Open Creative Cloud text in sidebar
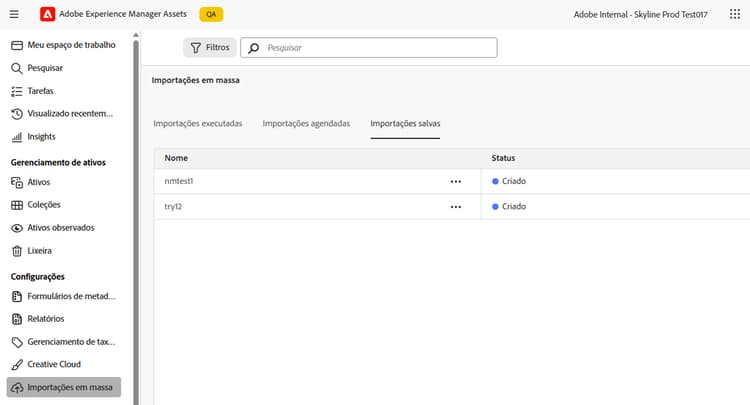Viewport: 750px width, 405px height. (x=54, y=364)
